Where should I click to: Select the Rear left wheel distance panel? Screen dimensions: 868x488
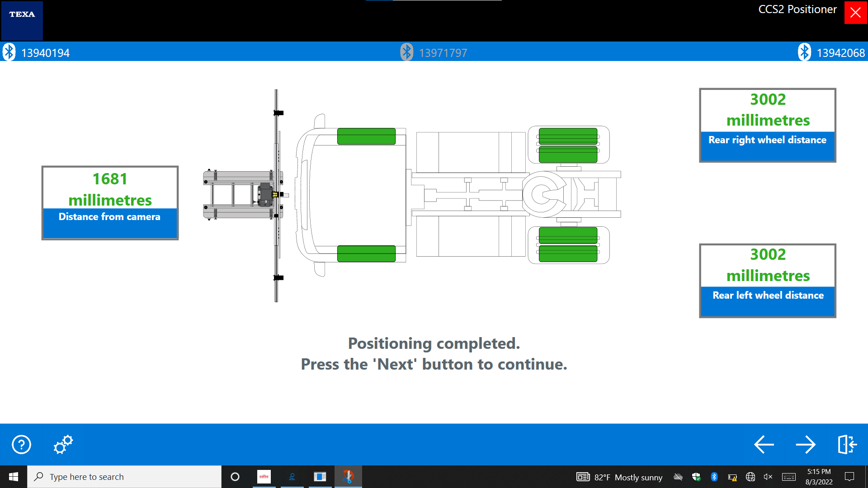point(767,281)
